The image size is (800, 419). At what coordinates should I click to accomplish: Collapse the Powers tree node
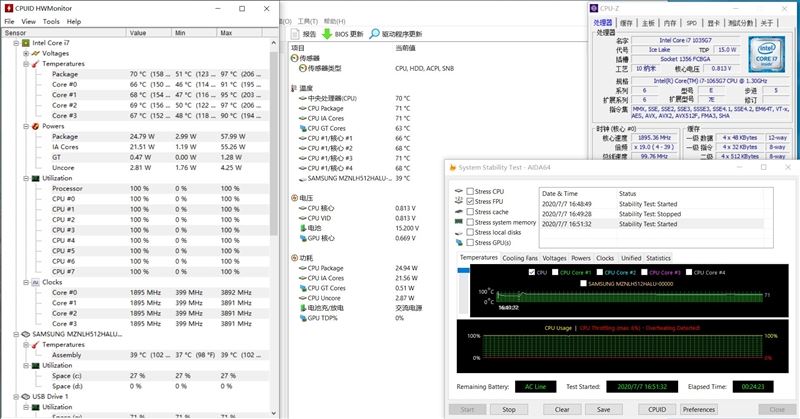pos(26,126)
